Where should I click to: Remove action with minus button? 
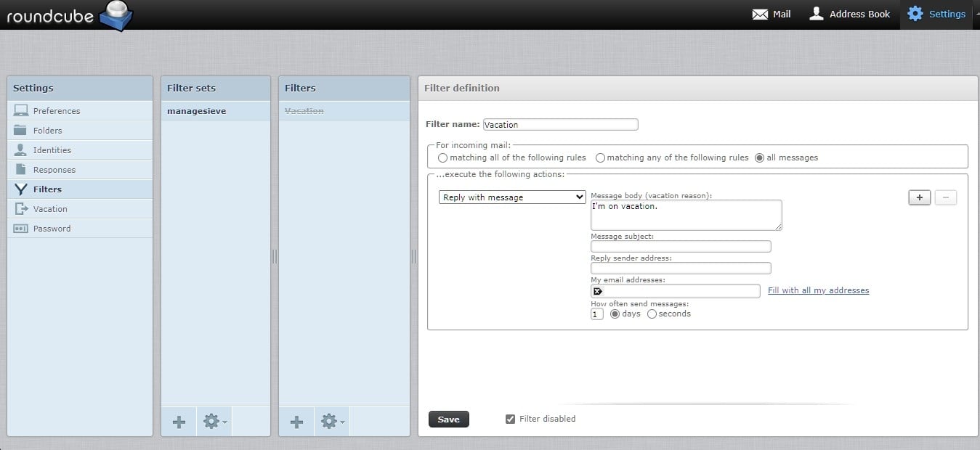945,197
